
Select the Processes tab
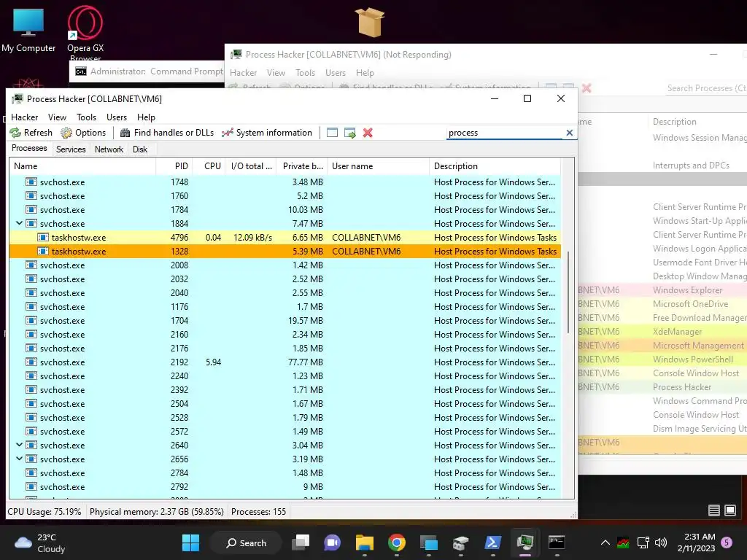tap(29, 148)
